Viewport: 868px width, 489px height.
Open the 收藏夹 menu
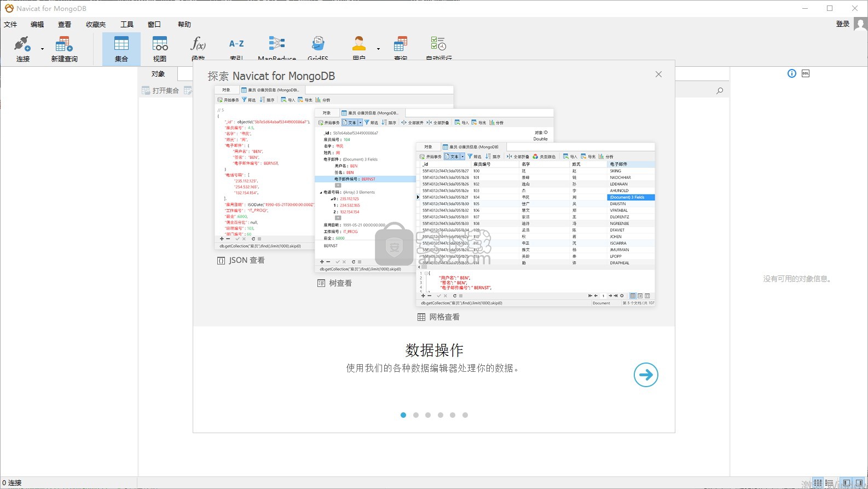(x=96, y=24)
